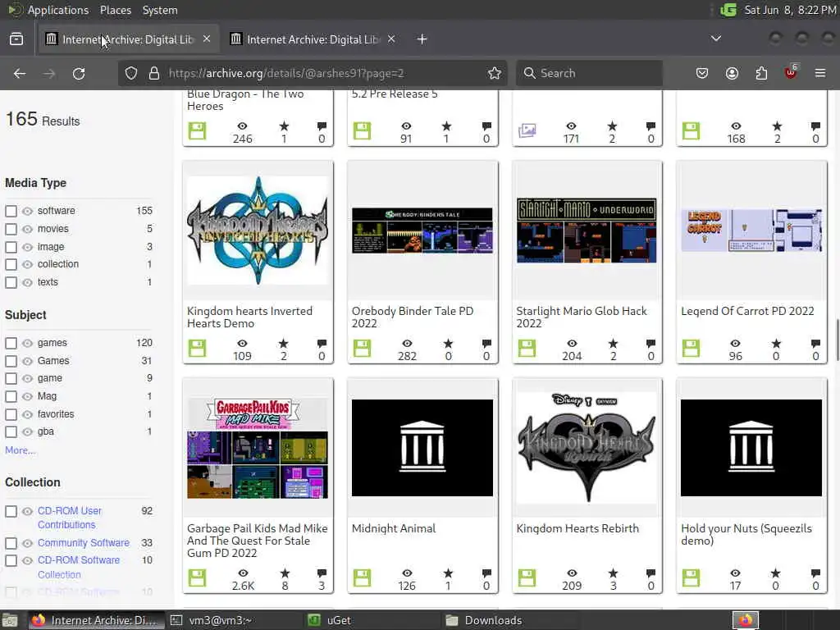Open tracking protection shield icon

pos(131,73)
